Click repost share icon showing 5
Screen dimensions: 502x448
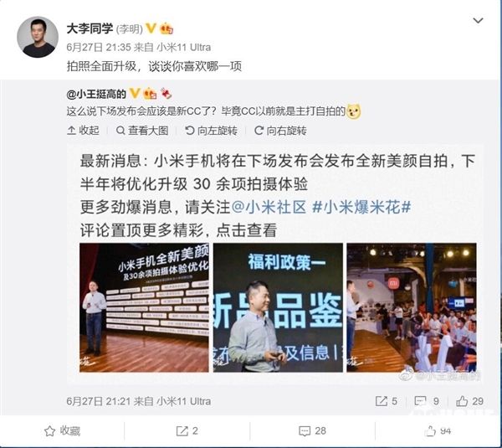click(387, 401)
